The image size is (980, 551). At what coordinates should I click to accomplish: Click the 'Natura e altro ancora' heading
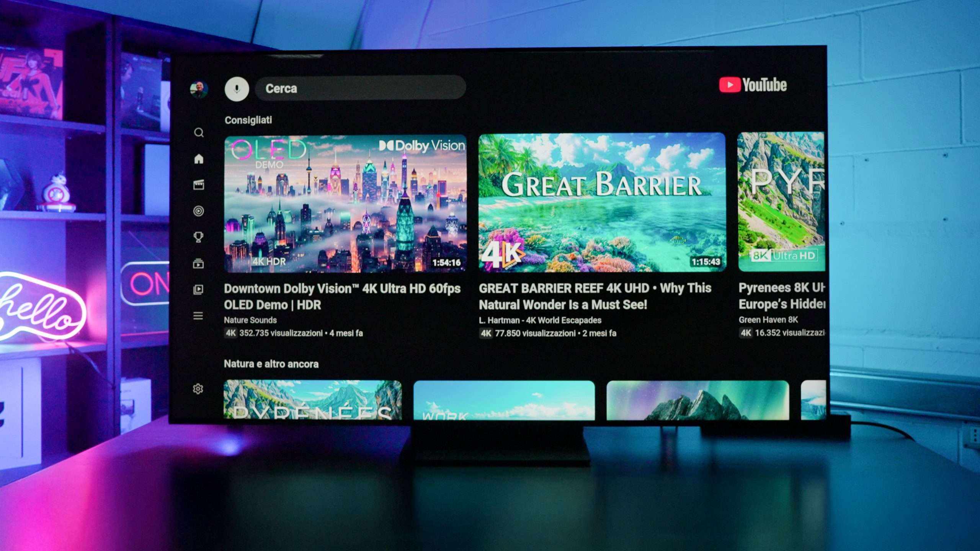tap(271, 364)
